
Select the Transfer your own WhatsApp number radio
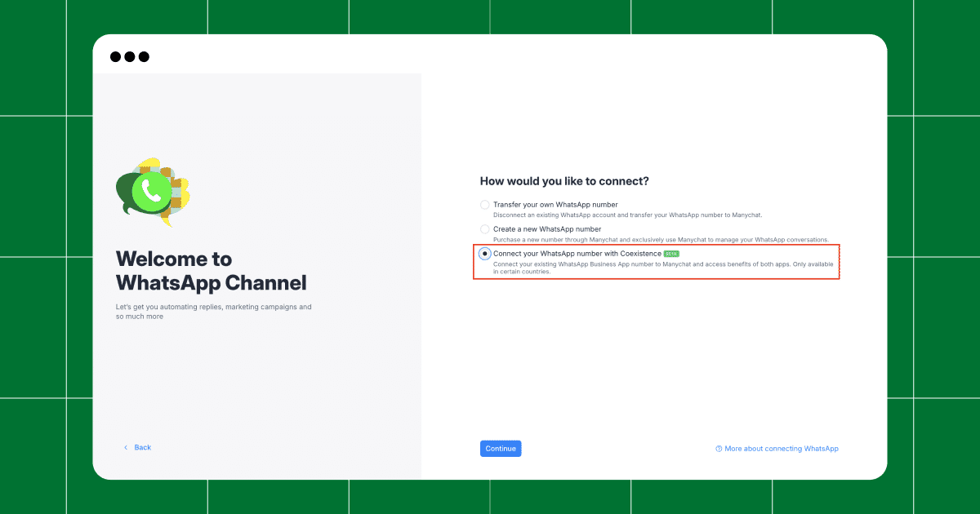tap(485, 205)
